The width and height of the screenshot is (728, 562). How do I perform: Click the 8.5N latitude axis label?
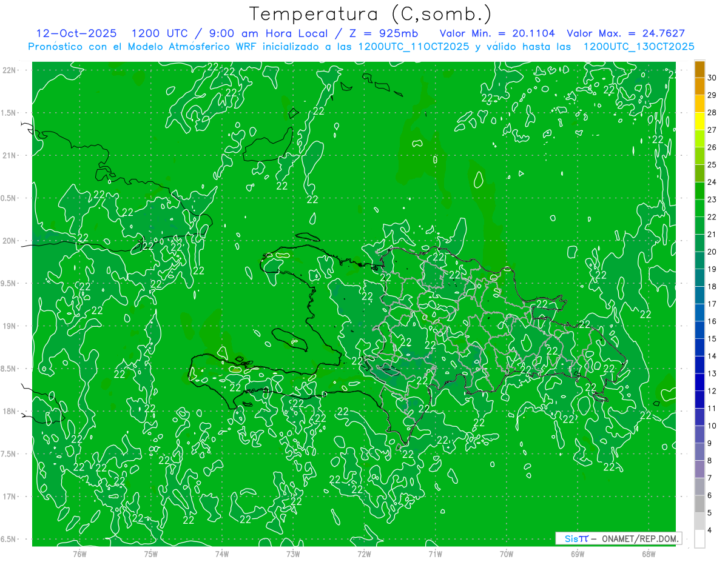[8, 369]
